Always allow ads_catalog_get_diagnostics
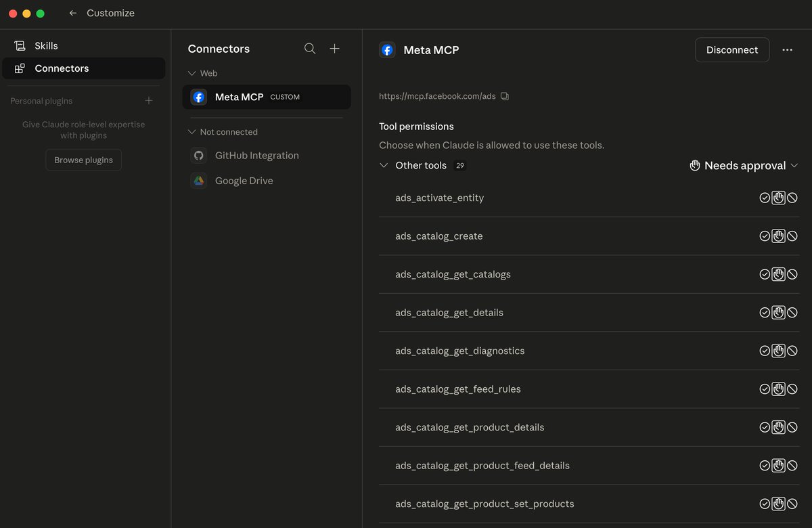Viewport: 812px width, 528px height. (765, 351)
